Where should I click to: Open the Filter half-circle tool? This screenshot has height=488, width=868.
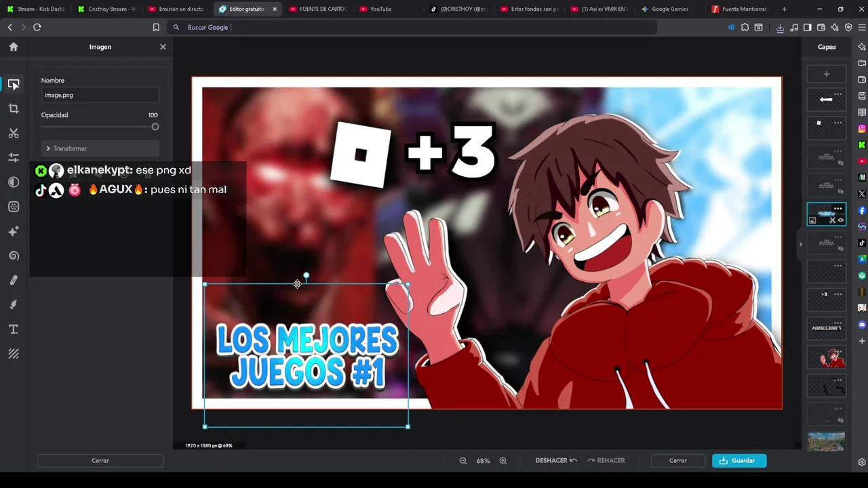click(x=14, y=182)
